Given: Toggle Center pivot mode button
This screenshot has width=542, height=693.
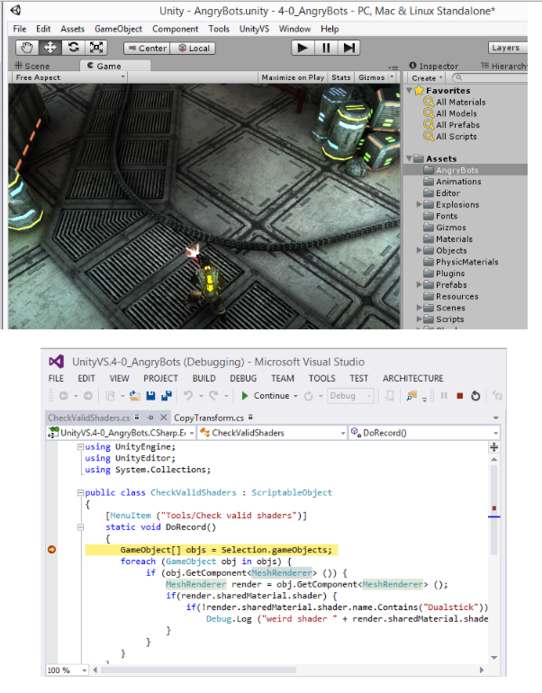Looking at the screenshot, I should (x=147, y=48).
